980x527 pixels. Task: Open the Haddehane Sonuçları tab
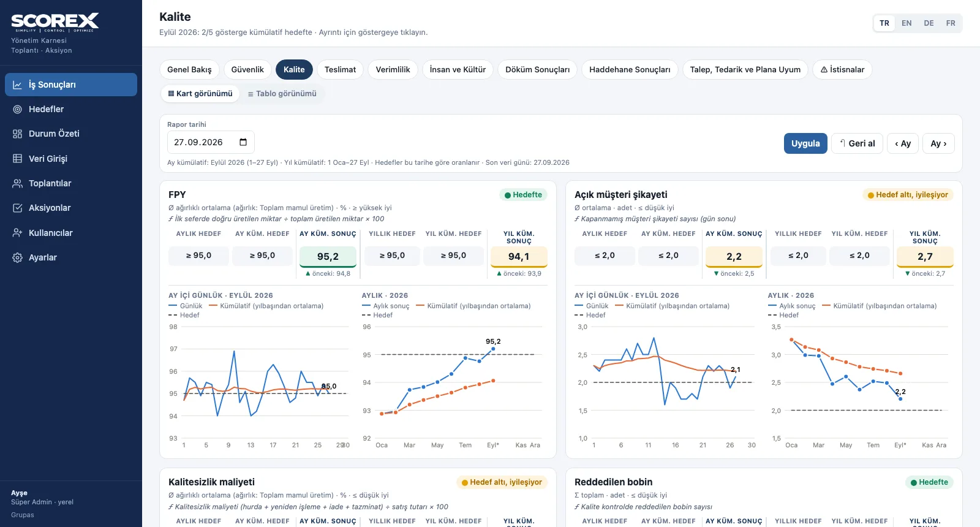tap(630, 70)
